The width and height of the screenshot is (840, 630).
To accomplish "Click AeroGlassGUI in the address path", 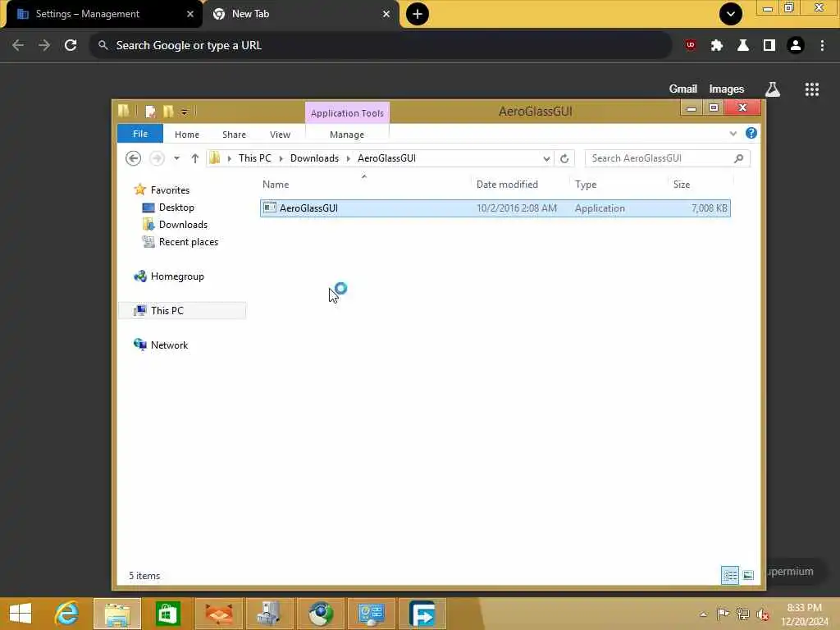I will click(386, 158).
